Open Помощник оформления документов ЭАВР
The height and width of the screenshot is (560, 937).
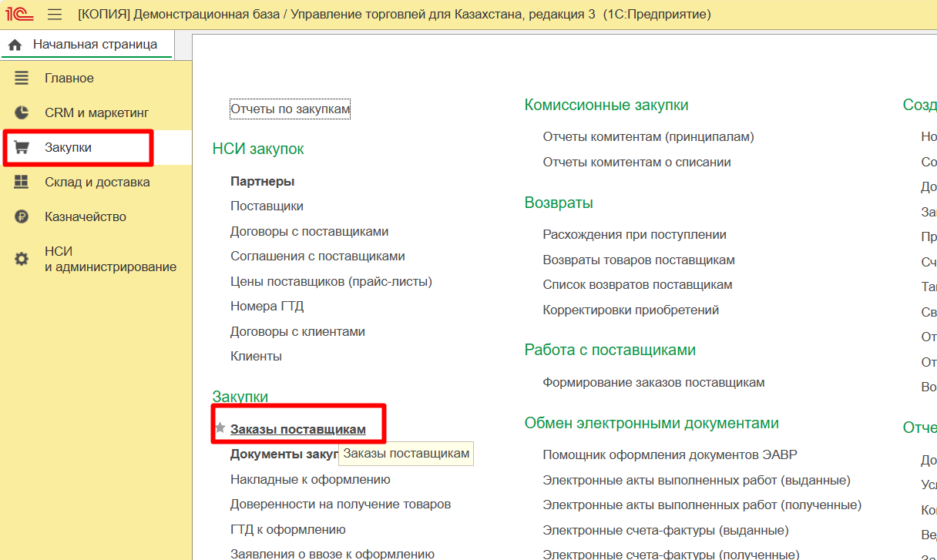(670, 454)
